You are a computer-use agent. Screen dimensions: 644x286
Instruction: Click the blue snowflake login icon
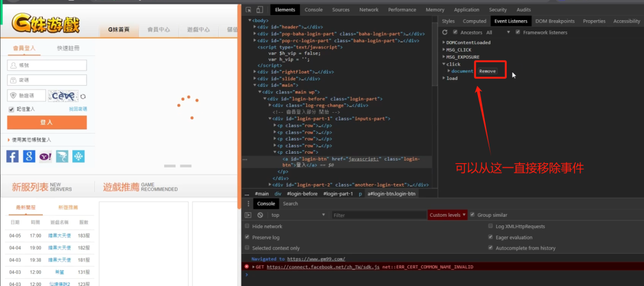pos(79,156)
